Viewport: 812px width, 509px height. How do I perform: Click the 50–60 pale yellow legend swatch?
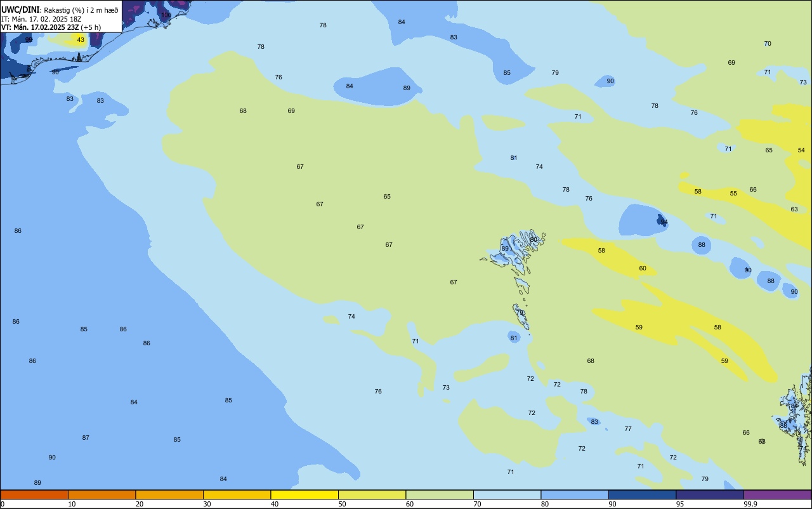tap(372, 494)
